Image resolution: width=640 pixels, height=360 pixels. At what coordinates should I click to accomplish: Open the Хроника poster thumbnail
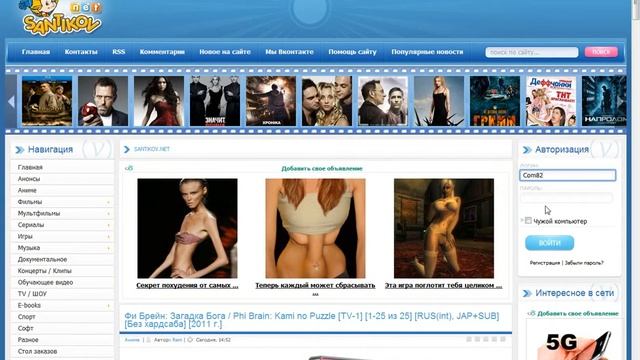(271, 101)
